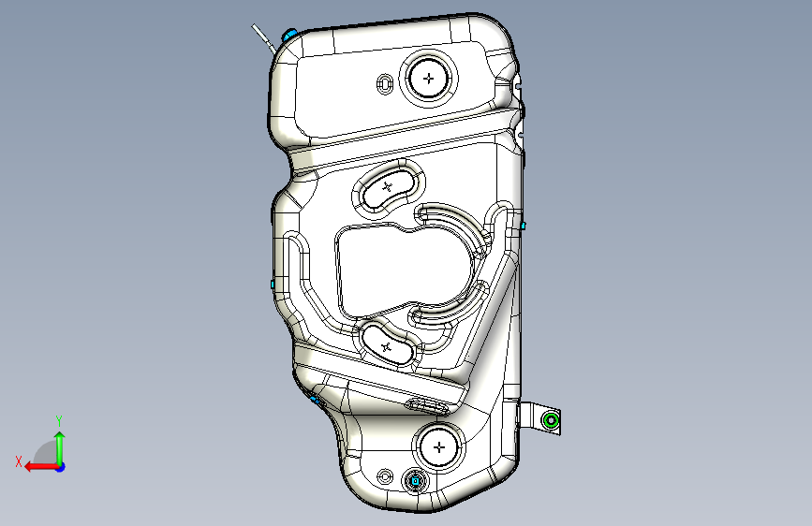Viewport: 812px width, 526px height.
Task: Pick the top circular boss with cross mark
Action: (x=429, y=79)
